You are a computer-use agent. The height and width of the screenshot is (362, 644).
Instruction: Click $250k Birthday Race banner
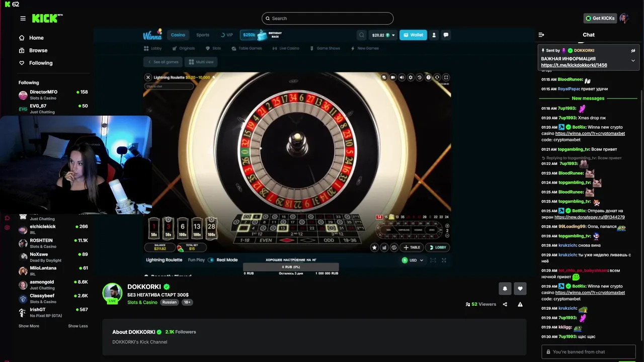(x=262, y=35)
